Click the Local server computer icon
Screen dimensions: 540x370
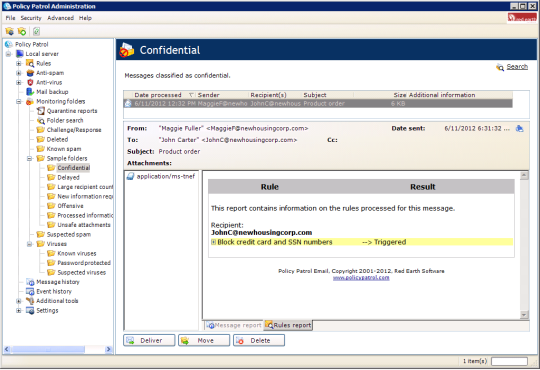[x=20, y=54]
